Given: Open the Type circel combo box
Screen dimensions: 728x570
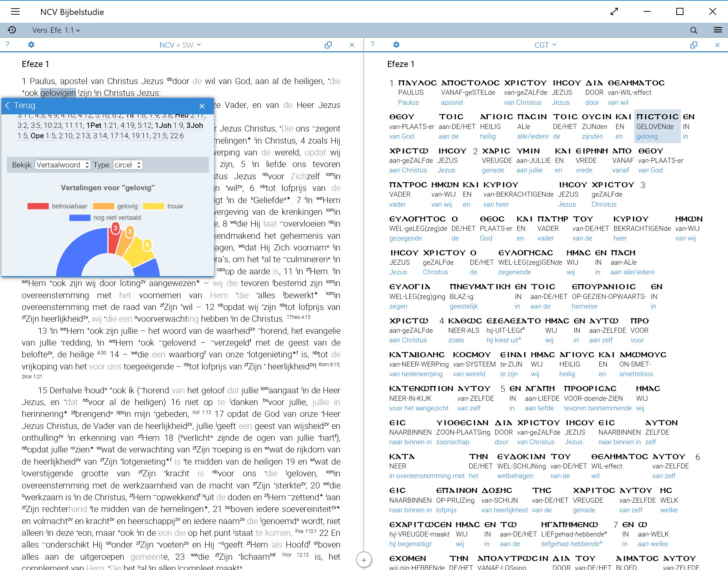Looking at the screenshot, I should tap(128, 165).
